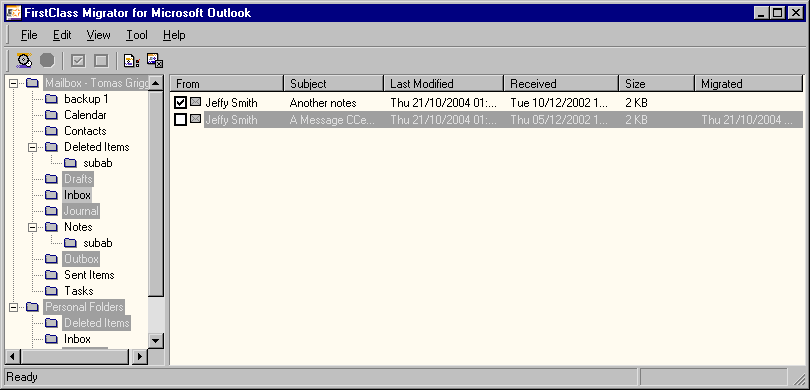Sort by the Subject column header
The image size is (810, 390).
[x=334, y=84]
